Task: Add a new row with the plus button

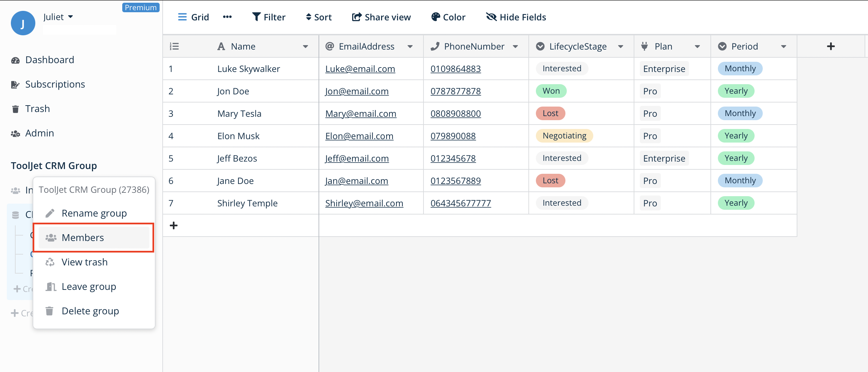Action: point(174,225)
